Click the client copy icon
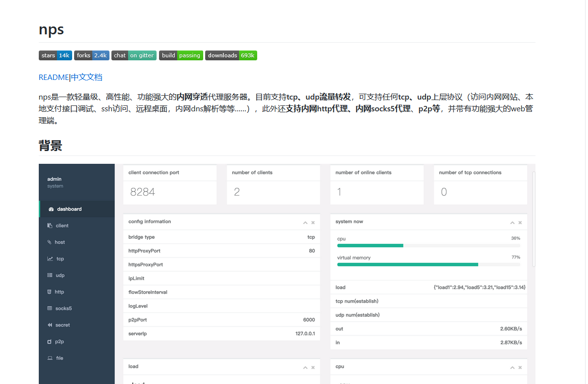This screenshot has width=588, height=384. [50, 226]
